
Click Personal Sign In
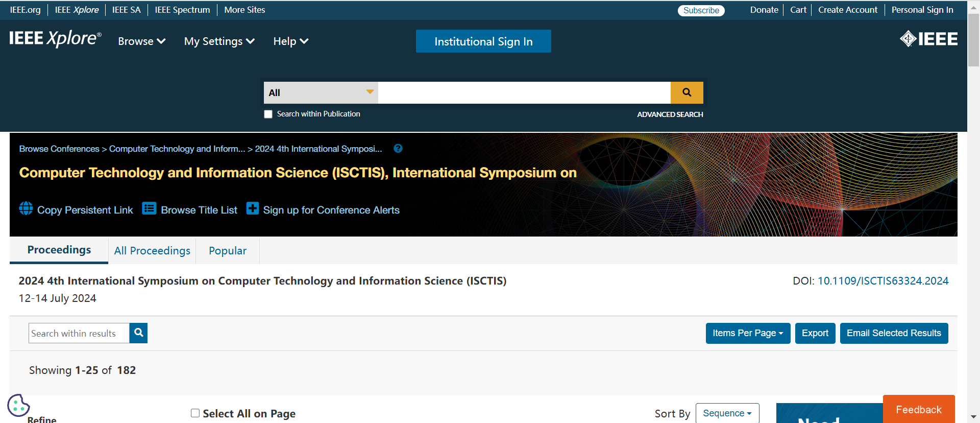922,10
